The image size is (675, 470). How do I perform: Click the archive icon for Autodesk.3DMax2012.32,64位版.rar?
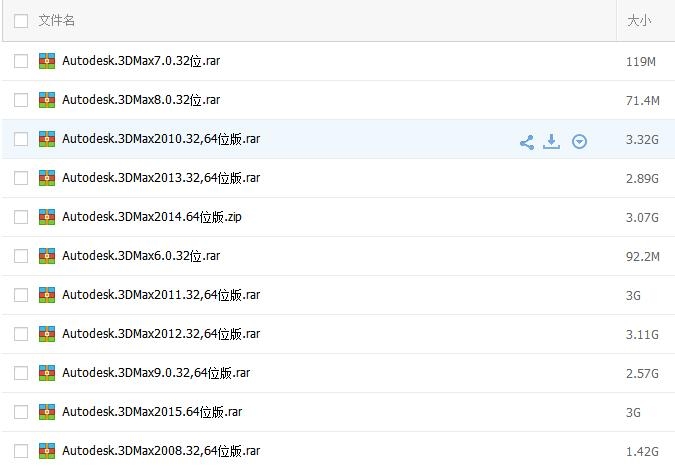(47, 334)
